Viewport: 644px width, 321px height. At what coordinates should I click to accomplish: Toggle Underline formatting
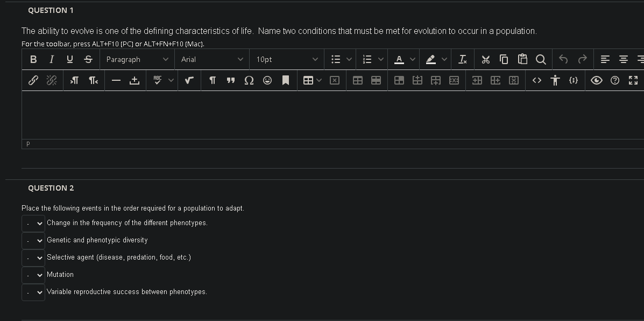click(x=70, y=60)
